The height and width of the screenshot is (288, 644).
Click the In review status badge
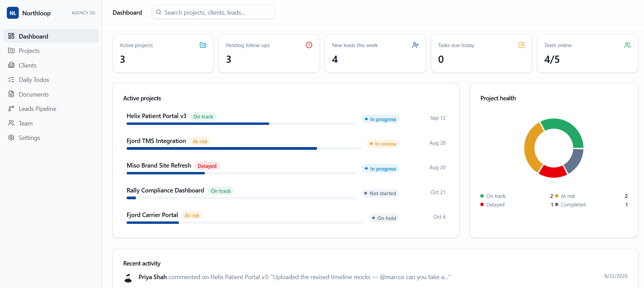(x=383, y=144)
